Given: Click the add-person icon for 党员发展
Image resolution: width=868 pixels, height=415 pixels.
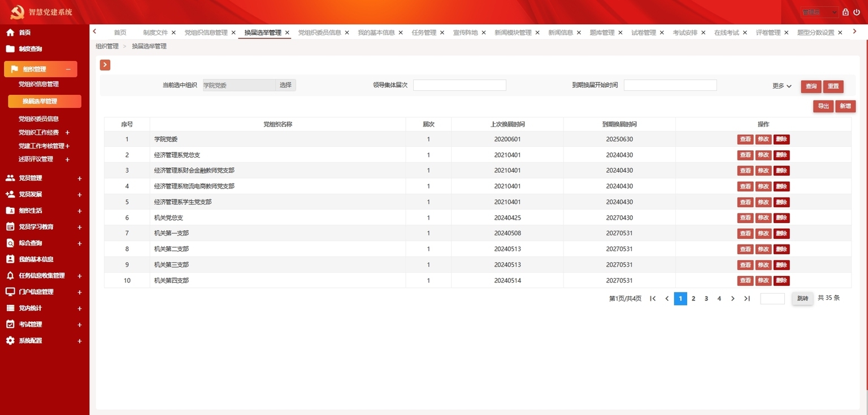Looking at the screenshot, I should point(10,194).
